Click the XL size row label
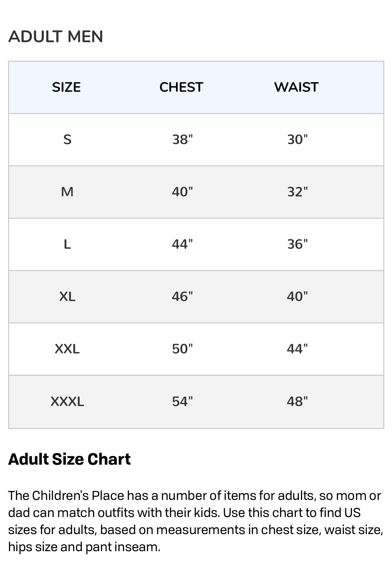This screenshot has height=577, width=392. point(67,297)
